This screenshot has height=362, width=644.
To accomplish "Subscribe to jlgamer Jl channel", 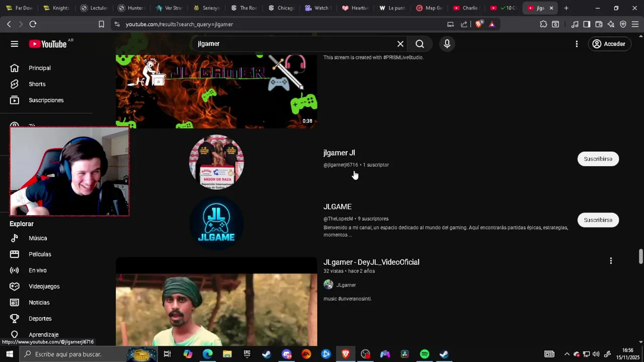I will (598, 159).
